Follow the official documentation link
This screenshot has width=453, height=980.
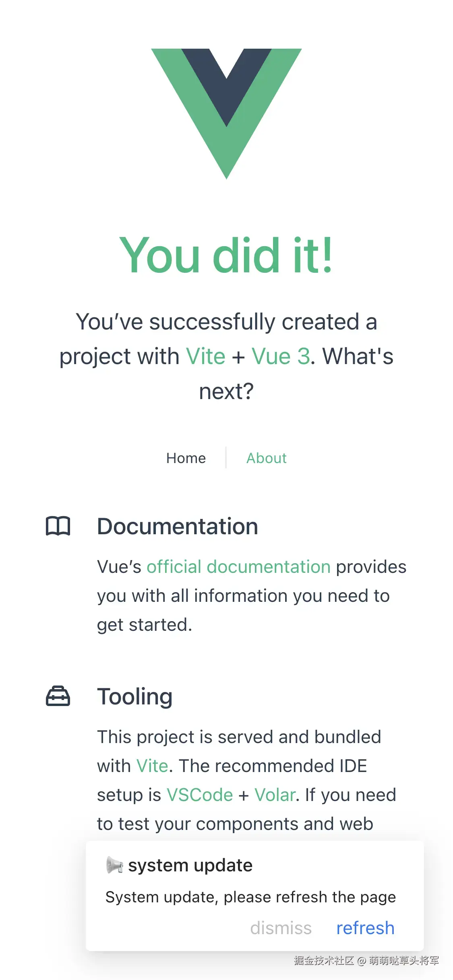tap(238, 567)
